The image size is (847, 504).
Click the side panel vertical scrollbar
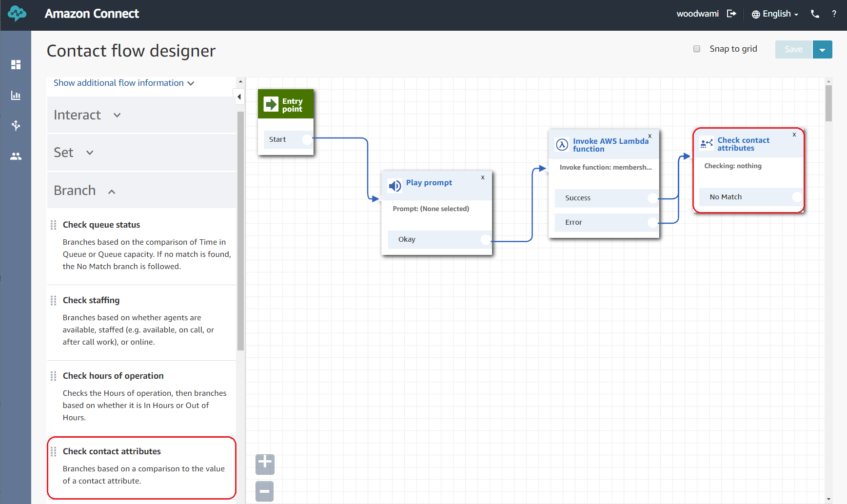[240, 231]
